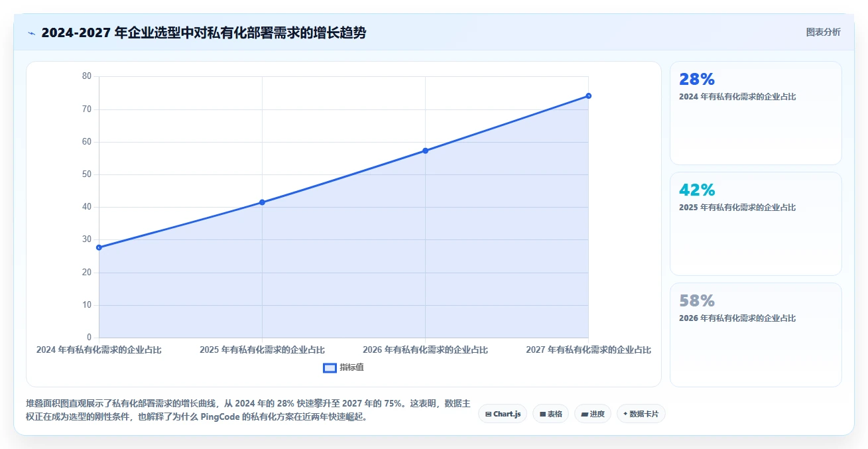Viewport: 868px width, 449px height.
Task: Click the 2024 data point on the line
Action: 99,247
